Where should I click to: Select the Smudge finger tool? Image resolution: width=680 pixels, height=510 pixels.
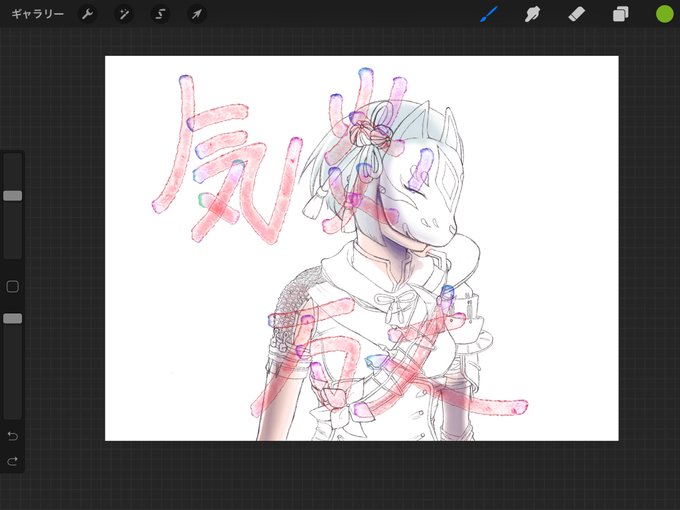click(533, 14)
